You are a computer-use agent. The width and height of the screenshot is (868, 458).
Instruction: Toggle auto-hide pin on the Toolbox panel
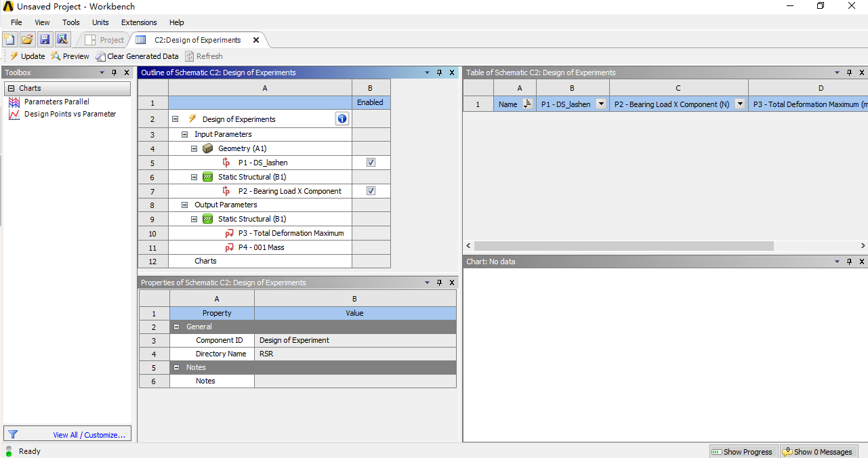point(114,72)
